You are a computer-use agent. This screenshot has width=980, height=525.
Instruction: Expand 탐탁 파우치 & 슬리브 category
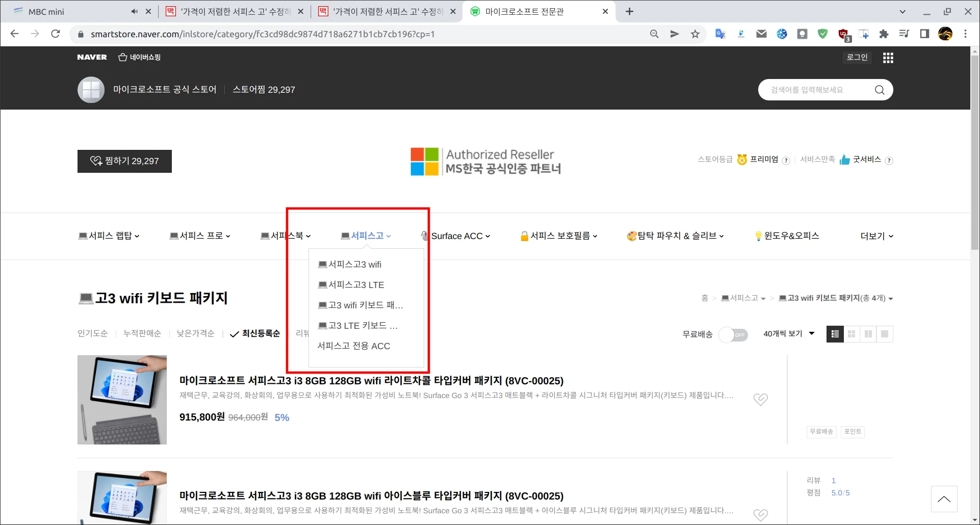(x=675, y=235)
